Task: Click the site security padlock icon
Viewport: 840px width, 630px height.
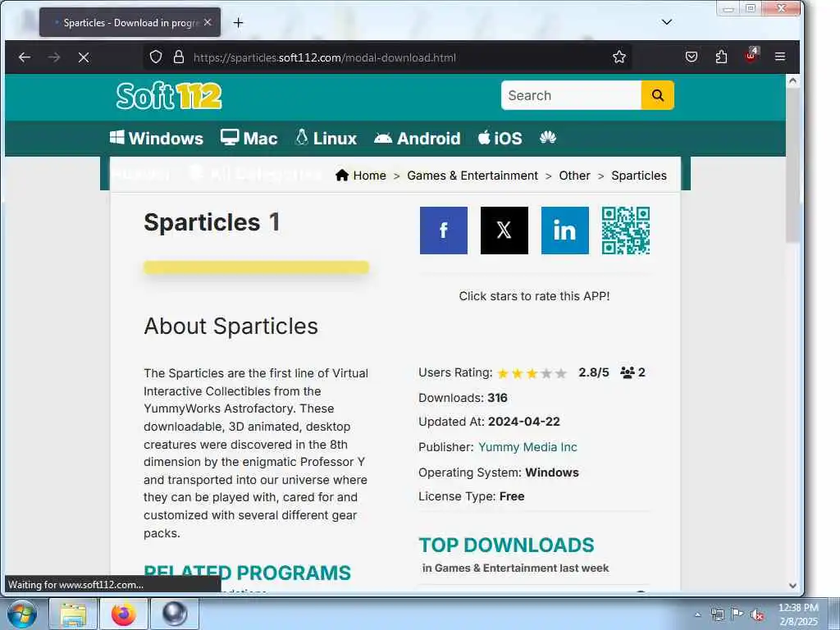Action: (x=179, y=57)
